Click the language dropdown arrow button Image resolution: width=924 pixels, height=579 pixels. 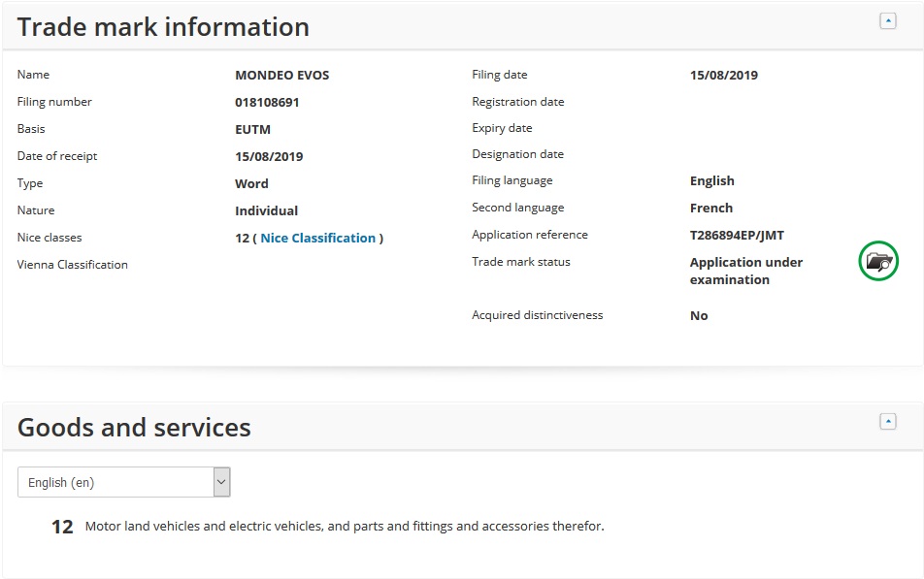click(x=221, y=482)
